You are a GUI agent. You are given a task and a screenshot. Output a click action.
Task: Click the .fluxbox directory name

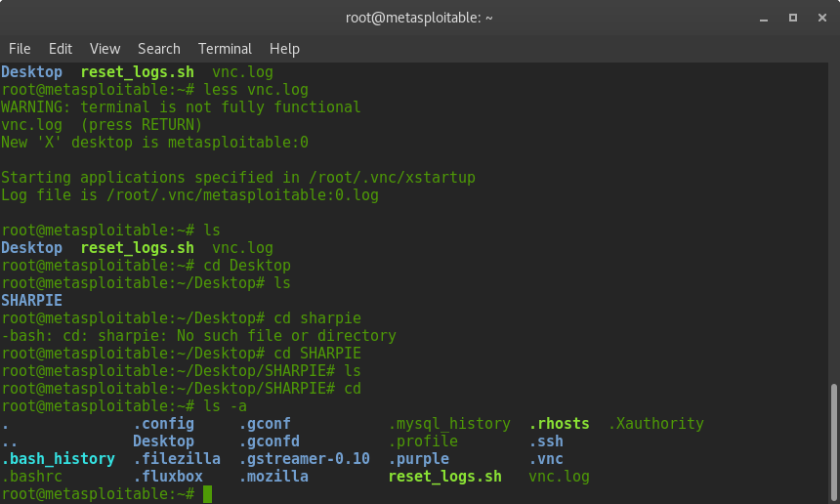[168, 476]
